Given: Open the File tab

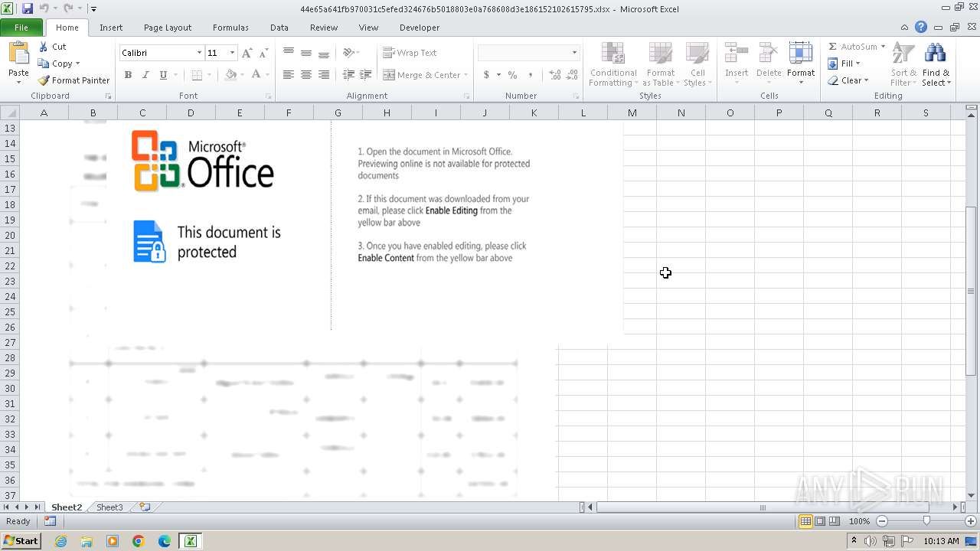Looking at the screenshot, I should click(x=21, y=28).
